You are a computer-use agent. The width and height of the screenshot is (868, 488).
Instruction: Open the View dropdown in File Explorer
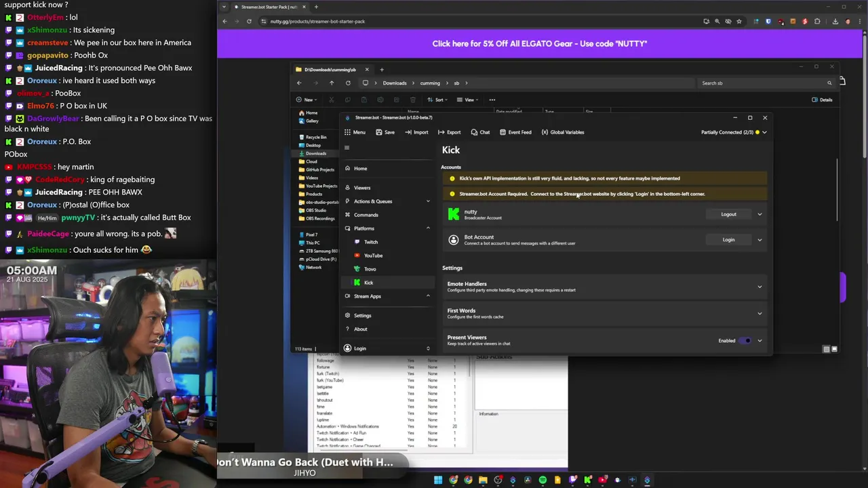(x=468, y=100)
